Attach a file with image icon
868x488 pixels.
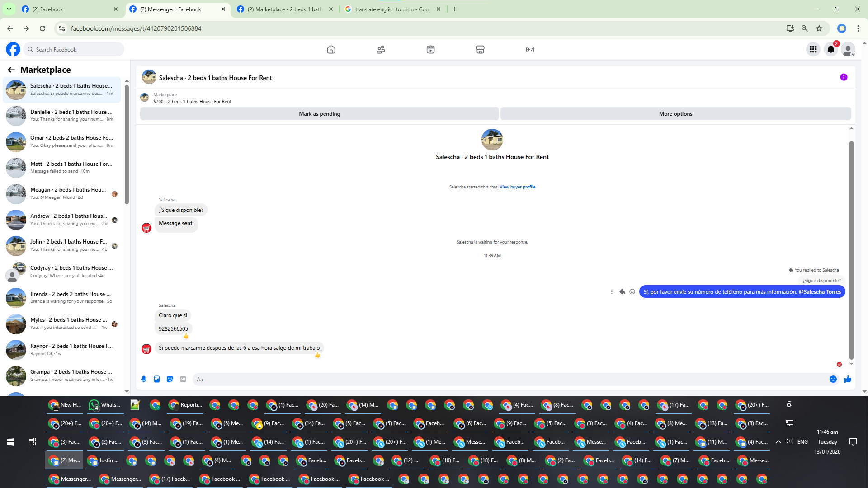pyautogui.click(x=157, y=379)
